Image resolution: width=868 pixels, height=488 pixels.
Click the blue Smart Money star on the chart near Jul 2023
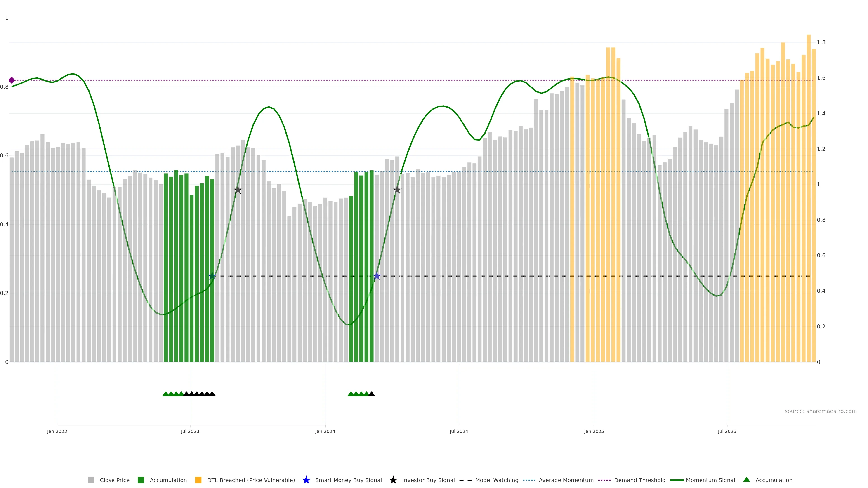212,276
